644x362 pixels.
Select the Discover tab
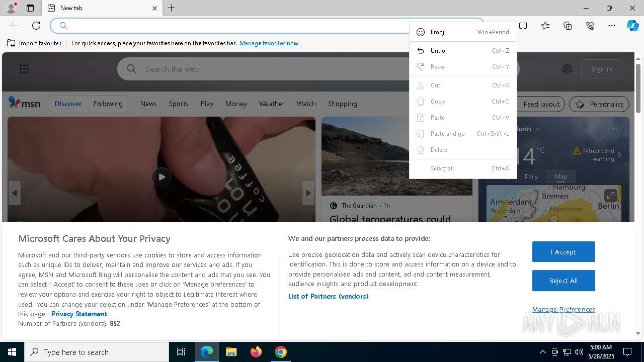(68, 104)
